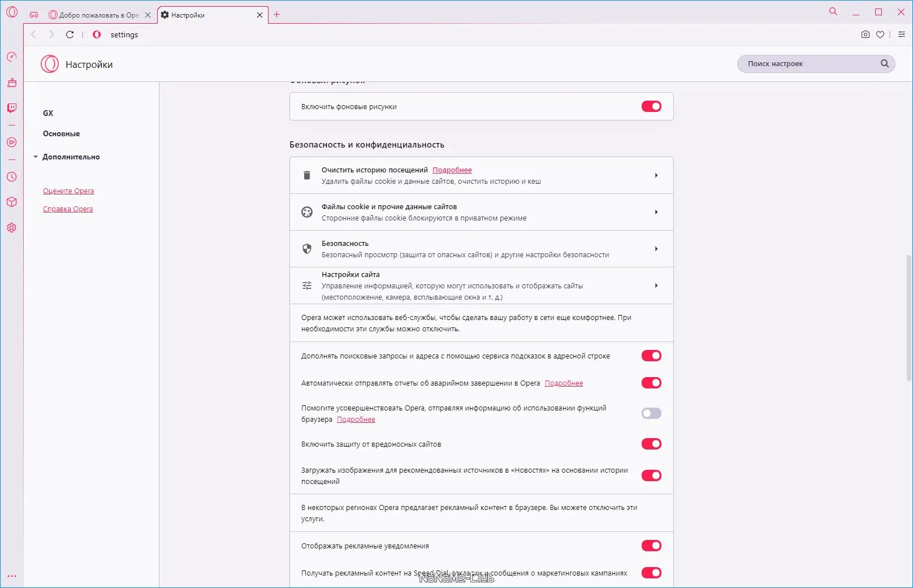Open Основные settings section
913x588 pixels.
[61, 134]
